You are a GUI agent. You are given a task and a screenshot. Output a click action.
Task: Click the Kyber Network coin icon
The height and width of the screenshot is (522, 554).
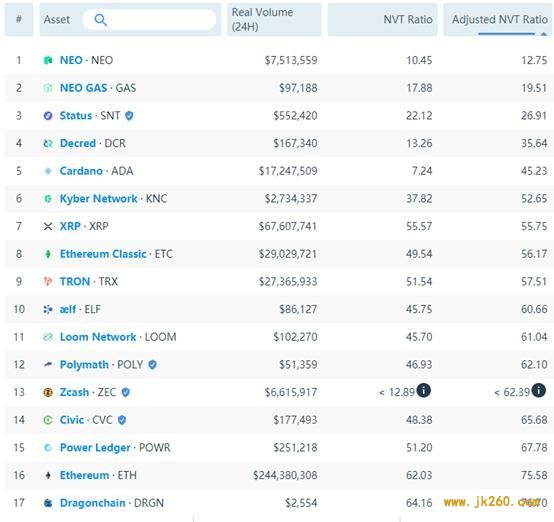pyautogui.click(x=48, y=199)
